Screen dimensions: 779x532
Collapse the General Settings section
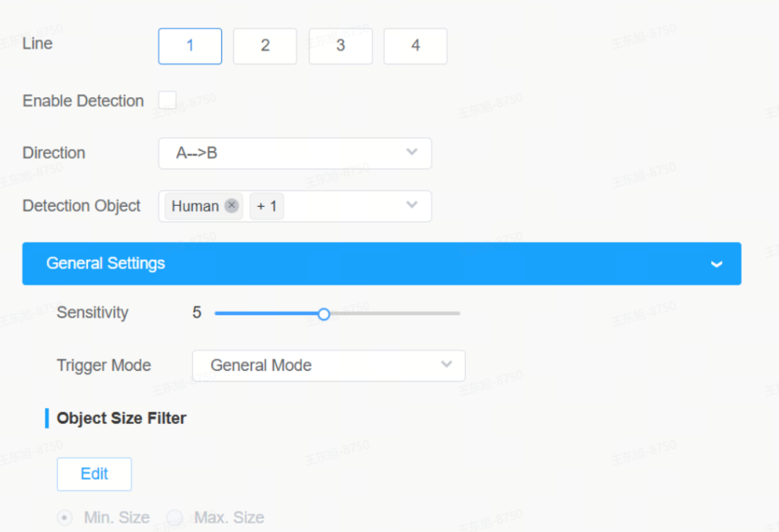pos(382,264)
